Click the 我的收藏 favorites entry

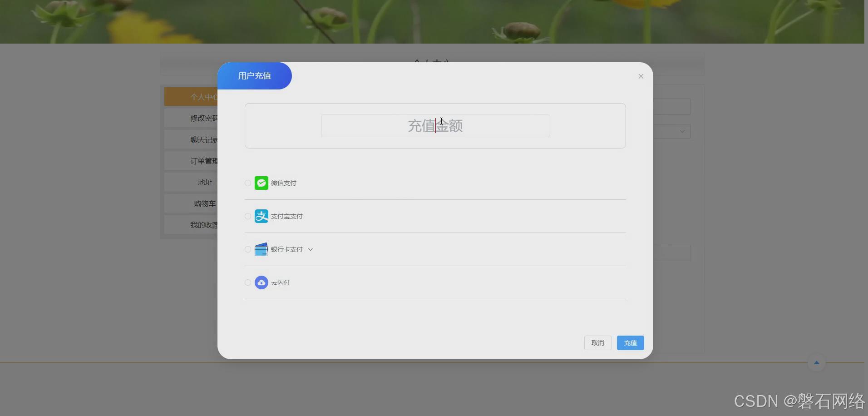click(x=205, y=225)
